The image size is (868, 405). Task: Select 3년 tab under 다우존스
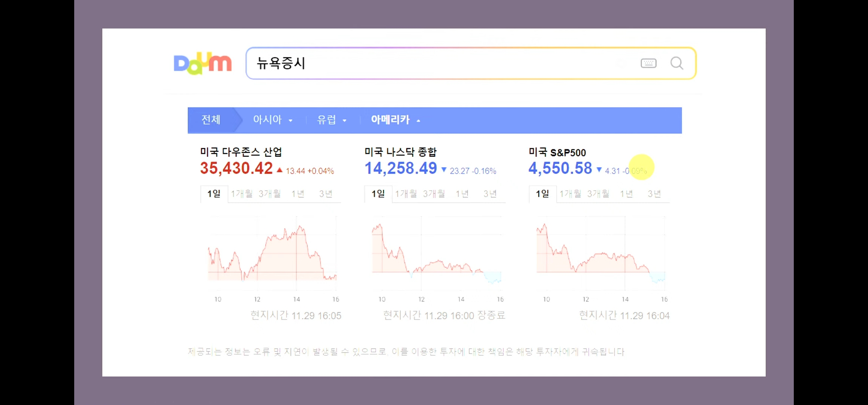(x=326, y=194)
